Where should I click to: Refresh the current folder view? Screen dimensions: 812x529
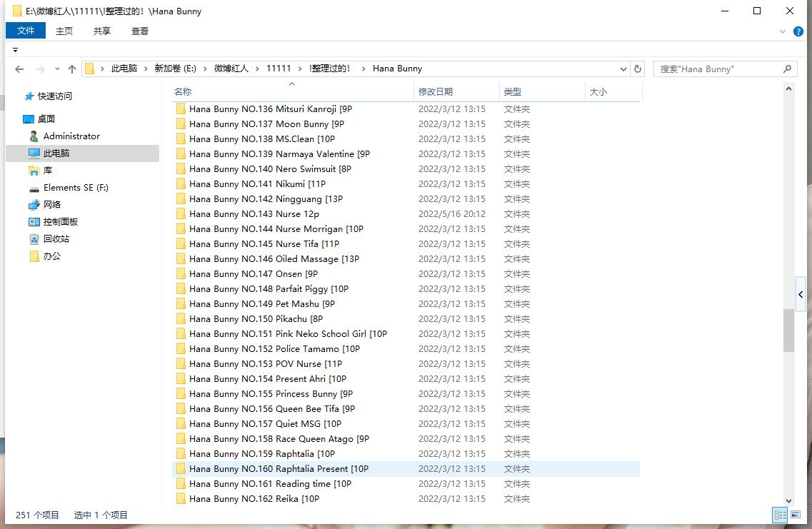tap(638, 69)
